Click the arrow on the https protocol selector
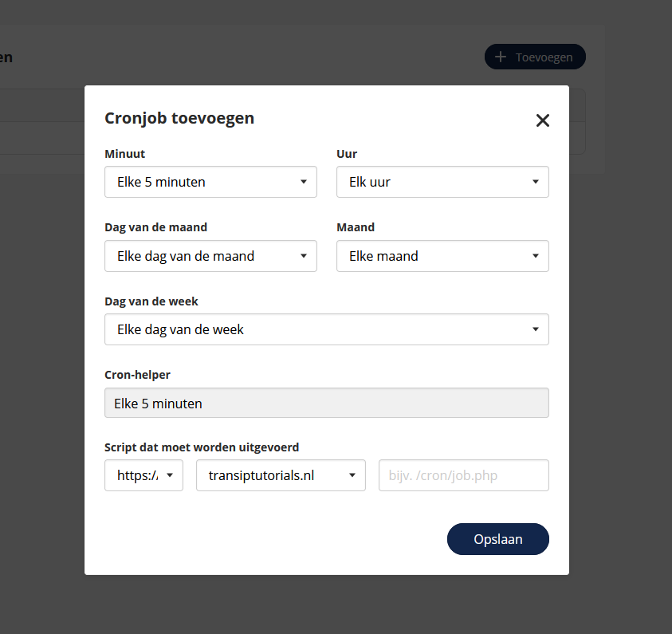This screenshot has height=634, width=672. 171,475
